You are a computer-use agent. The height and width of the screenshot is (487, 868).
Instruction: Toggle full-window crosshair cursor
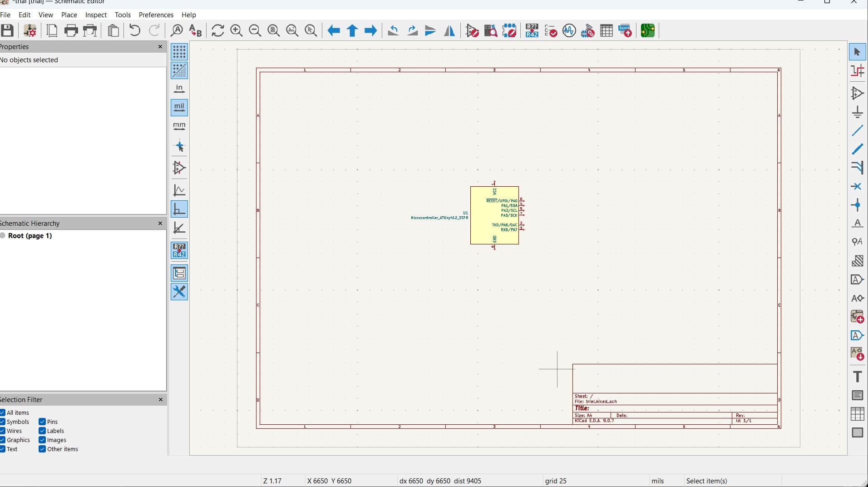pos(179,146)
